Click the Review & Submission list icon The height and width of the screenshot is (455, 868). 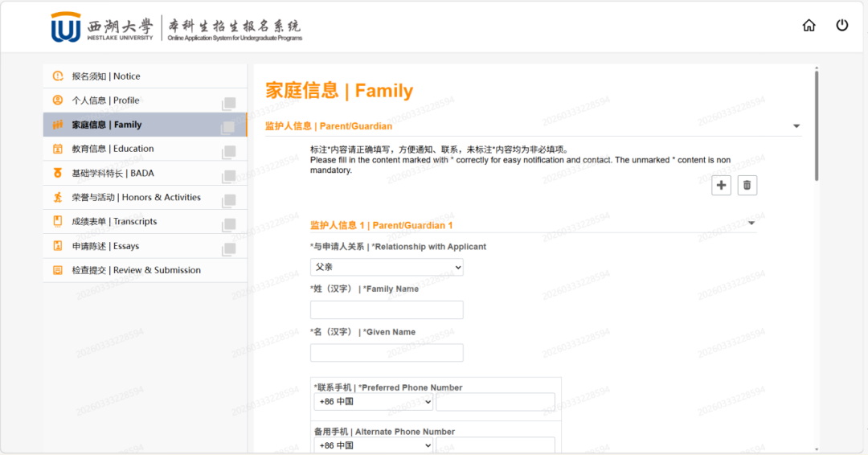pos(58,270)
